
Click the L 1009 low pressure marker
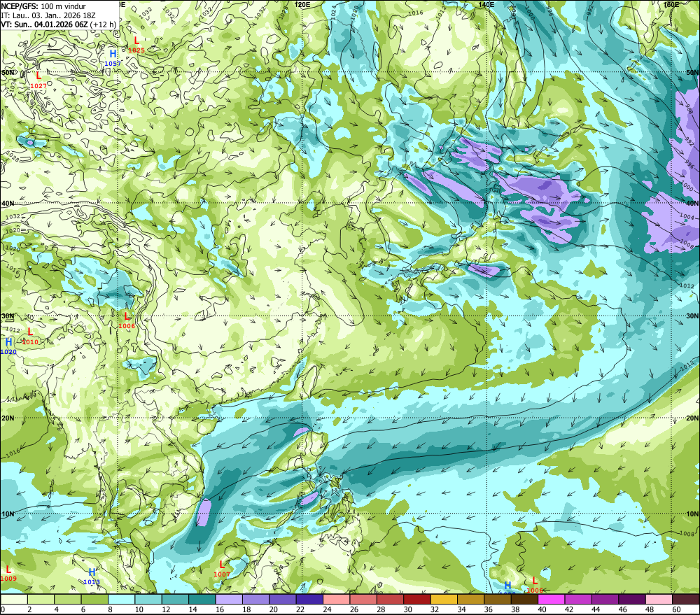coord(8,574)
